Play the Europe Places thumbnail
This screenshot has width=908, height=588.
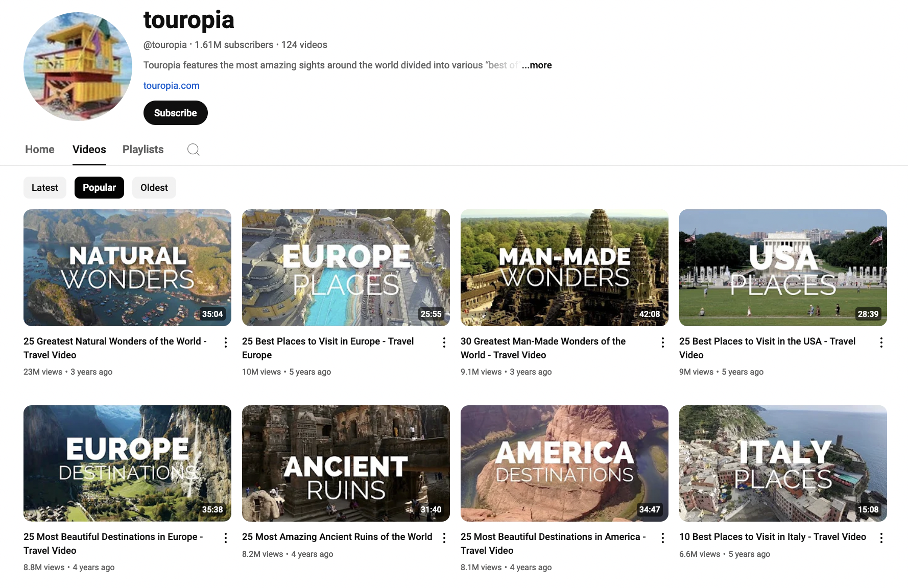[346, 267]
